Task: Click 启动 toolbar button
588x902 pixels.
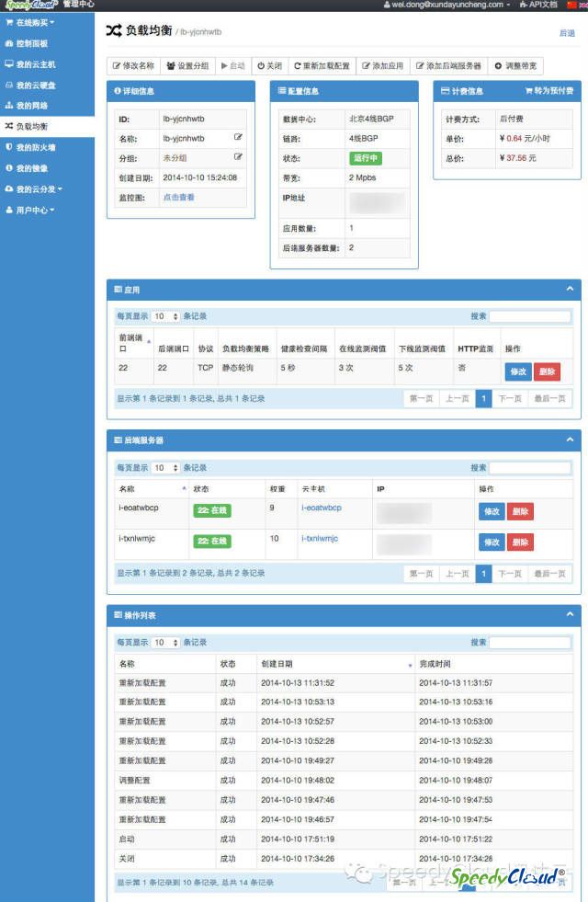Action: pyautogui.click(x=232, y=65)
